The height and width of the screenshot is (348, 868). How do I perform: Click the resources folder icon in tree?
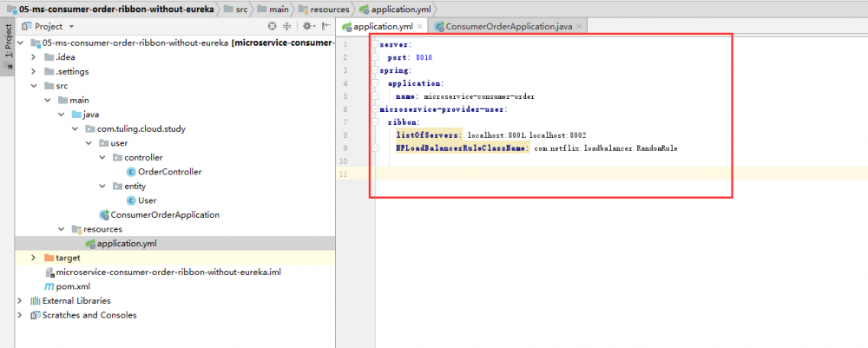coord(76,229)
